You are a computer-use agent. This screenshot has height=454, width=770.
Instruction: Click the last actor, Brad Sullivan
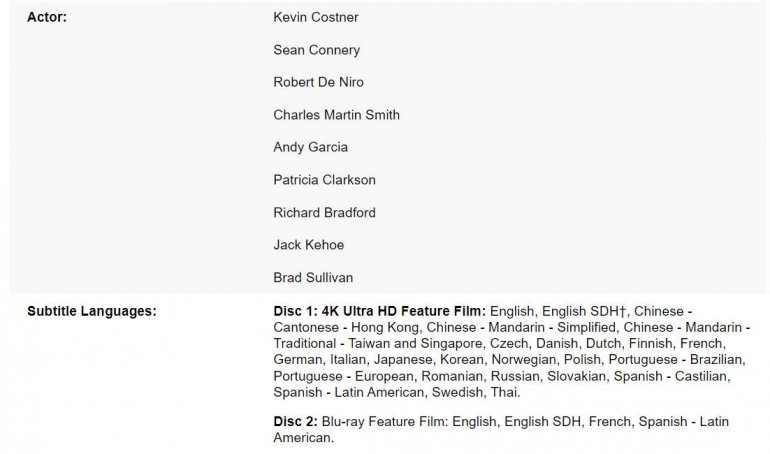[315, 277]
